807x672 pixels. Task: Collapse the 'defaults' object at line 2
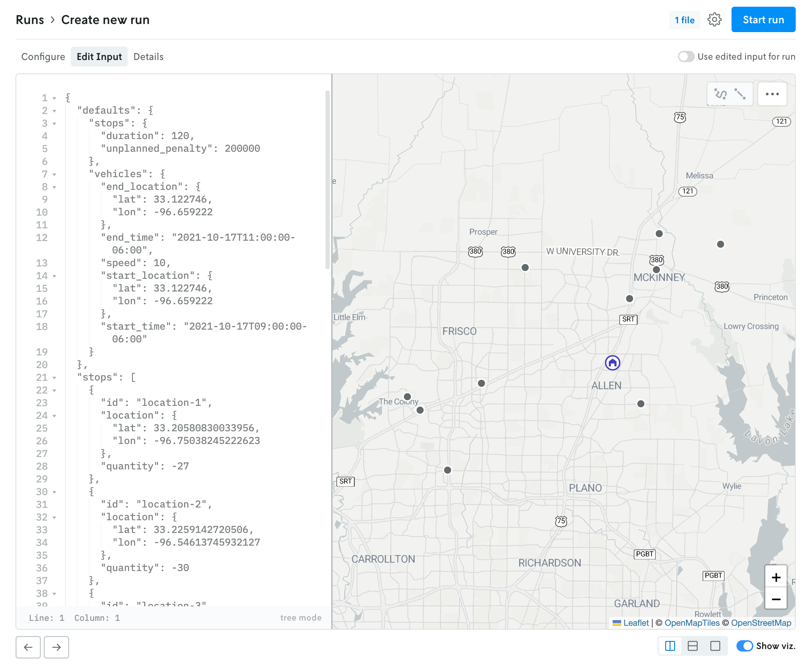[55, 111]
